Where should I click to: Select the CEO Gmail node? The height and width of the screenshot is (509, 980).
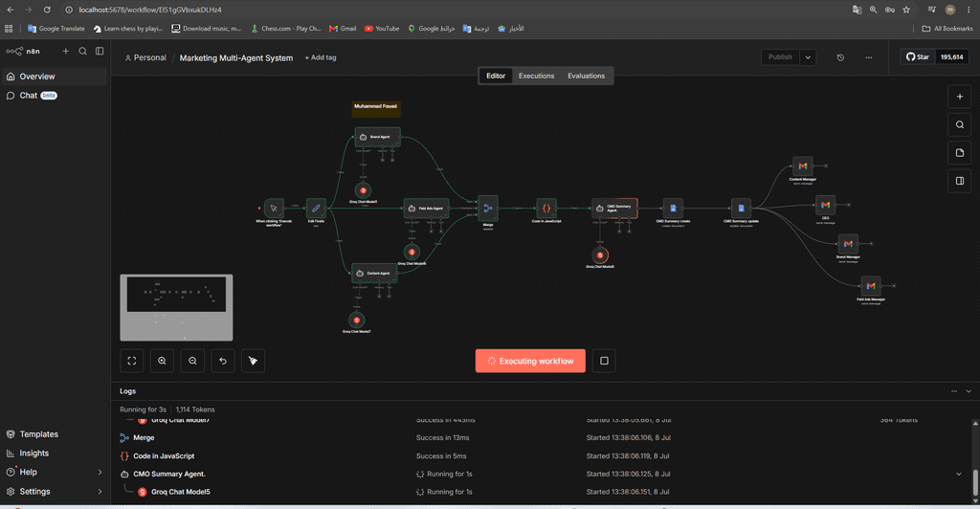click(x=825, y=205)
